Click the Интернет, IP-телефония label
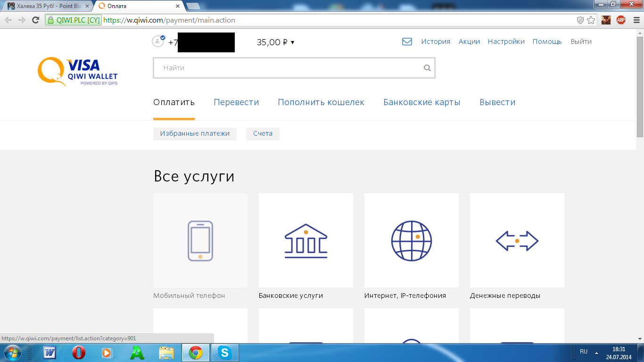Image resolution: width=644 pixels, height=362 pixels. (x=405, y=296)
